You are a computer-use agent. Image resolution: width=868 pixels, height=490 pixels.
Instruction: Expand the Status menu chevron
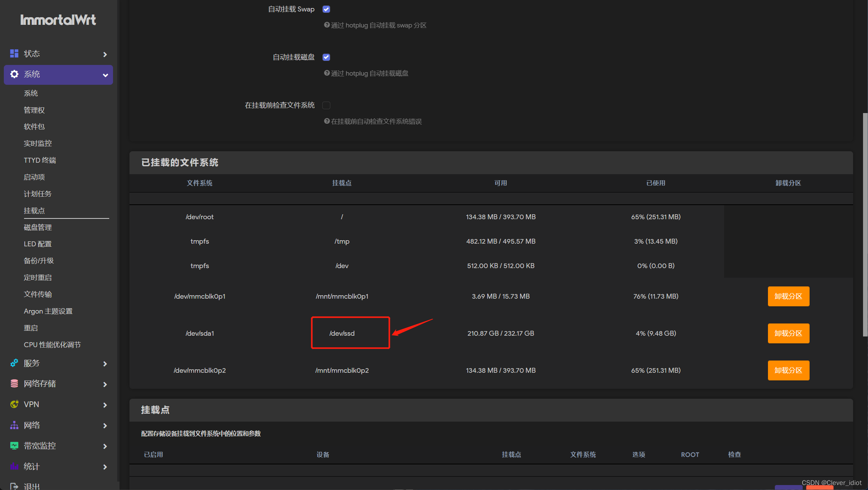point(105,54)
